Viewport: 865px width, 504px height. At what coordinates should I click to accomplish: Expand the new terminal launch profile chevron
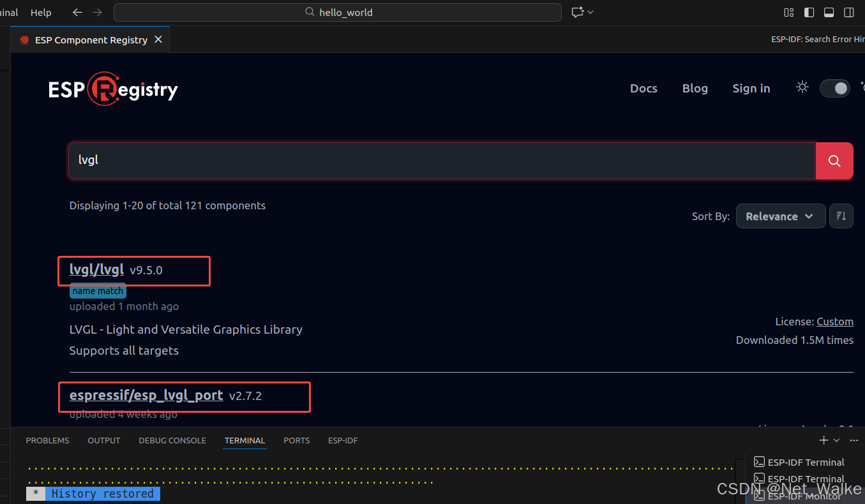pos(836,440)
